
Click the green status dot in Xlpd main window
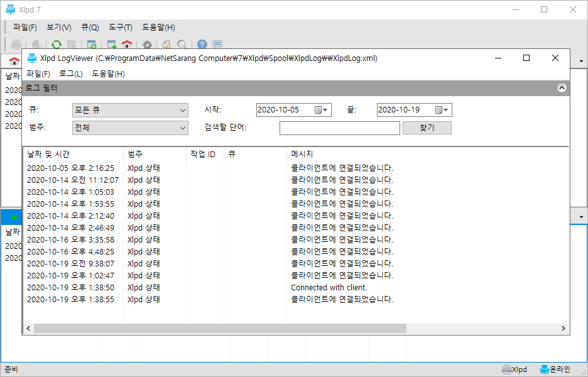point(14,217)
